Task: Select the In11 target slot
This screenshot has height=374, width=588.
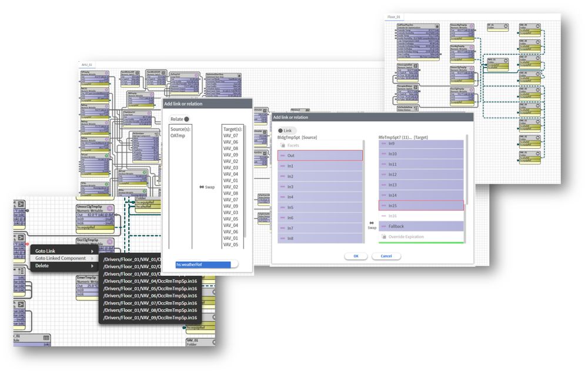Action: pyautogui.click(x=421, y=164)
